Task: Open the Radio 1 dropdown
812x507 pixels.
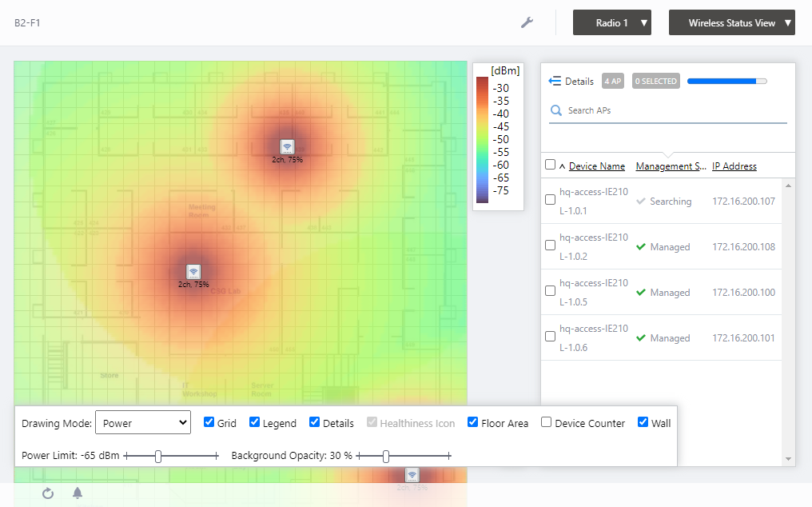Action: click(x=612, y=23)
